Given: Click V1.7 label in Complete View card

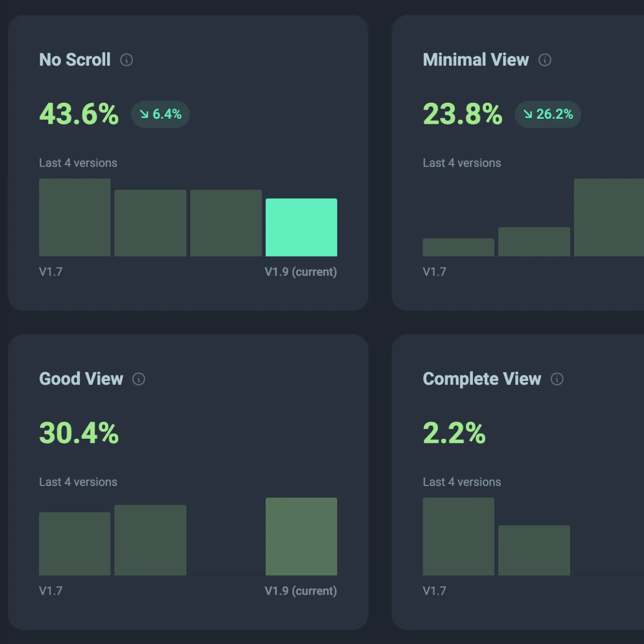Looking at the screenshot, I should [x=434, y=591].
